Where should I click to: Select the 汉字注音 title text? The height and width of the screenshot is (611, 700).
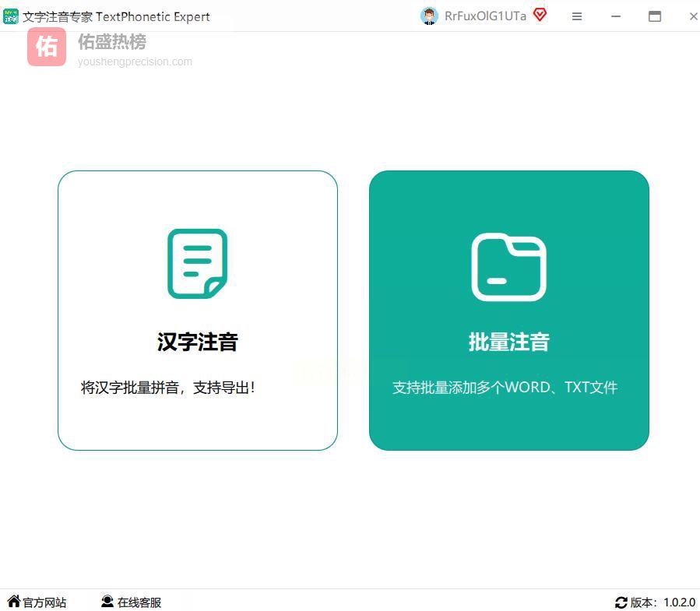[197, 342]
